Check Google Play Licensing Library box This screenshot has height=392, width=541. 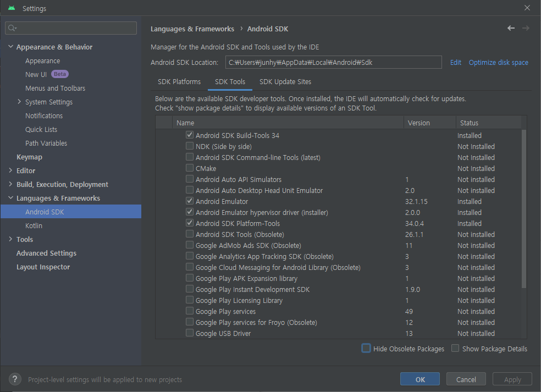pos(190,300)
